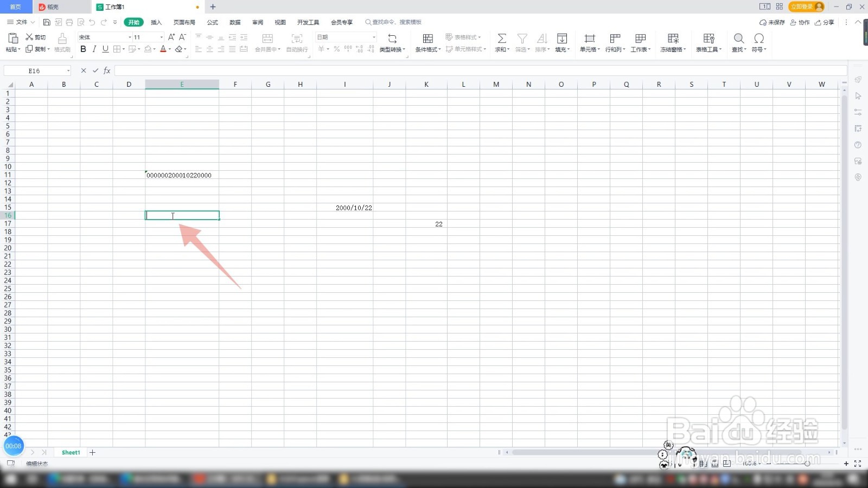The height and width of the screenshot is (488, 868).
Task: Click the Conditional Formatting (条件格式) icon
Action: coord(427,38)
